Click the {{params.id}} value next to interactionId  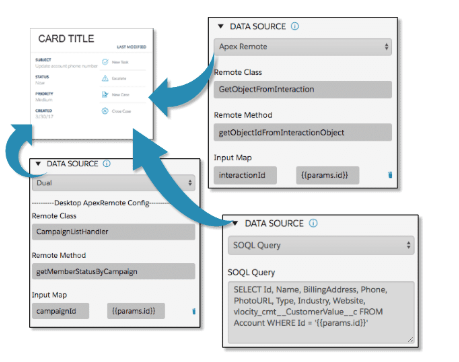tap(328, 175)
